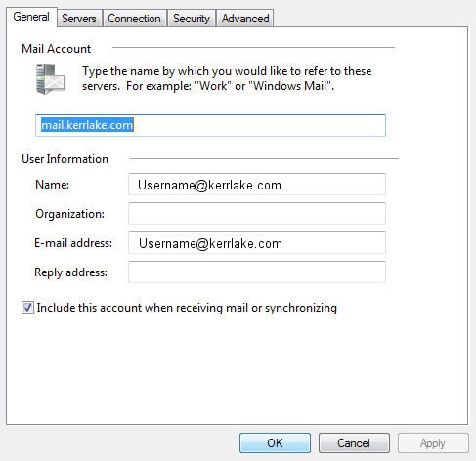Click the "Include this account" checkbox label text
This screenshot has width=476, height=461.
(187, 308)
